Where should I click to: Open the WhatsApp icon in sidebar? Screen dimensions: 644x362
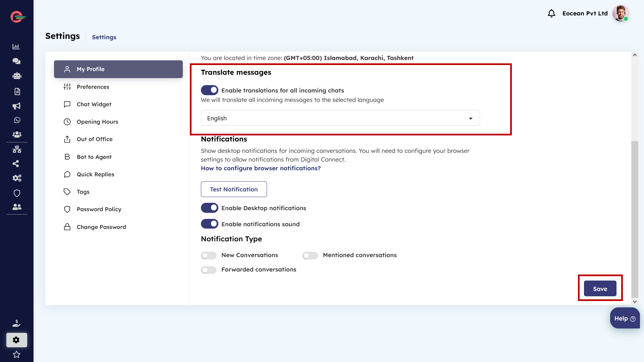[x=17, y=120]
